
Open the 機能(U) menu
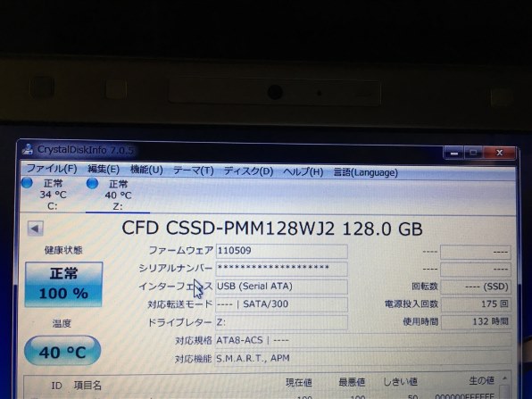146,170
